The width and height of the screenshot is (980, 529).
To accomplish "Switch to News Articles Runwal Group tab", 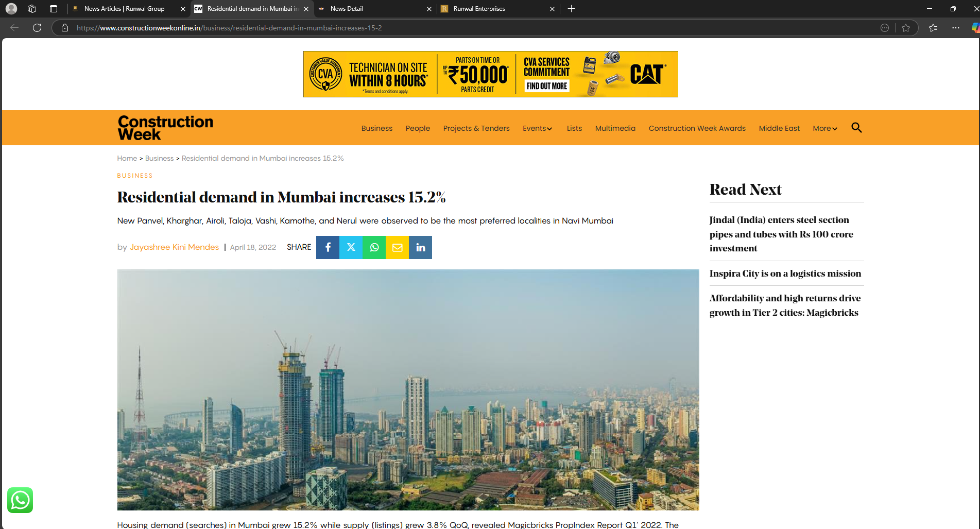I will click(124, 9).
